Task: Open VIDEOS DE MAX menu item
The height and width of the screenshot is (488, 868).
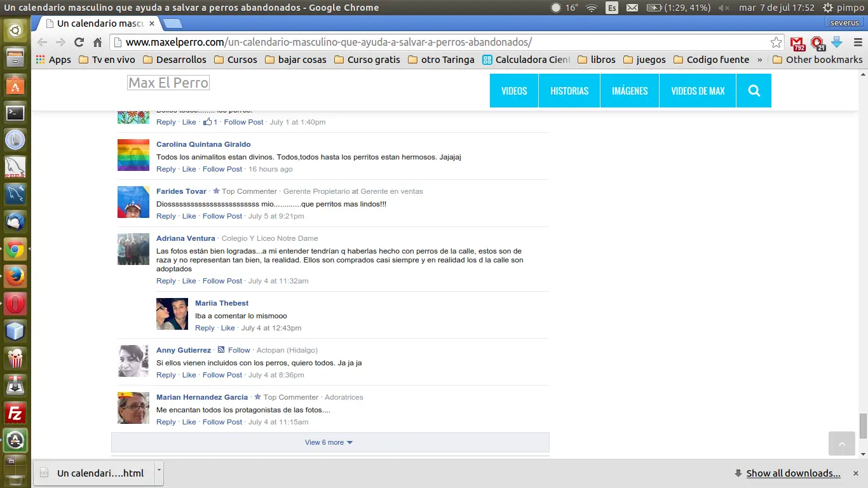Action: tap(698, 91)
